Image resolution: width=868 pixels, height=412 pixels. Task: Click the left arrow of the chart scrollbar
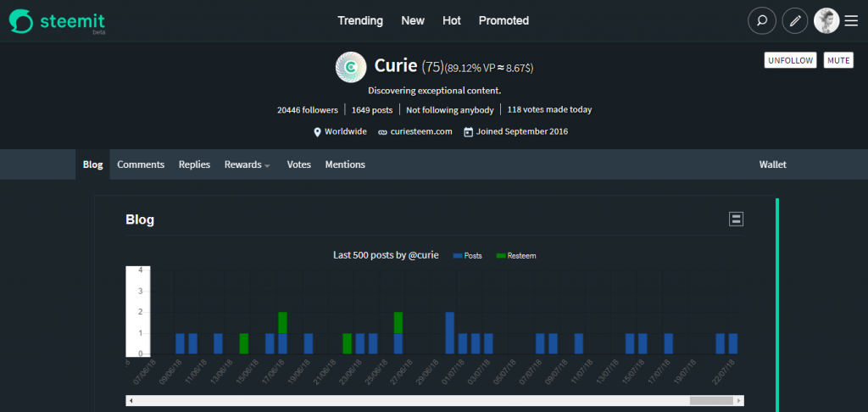pyautogui.click(x=131, y=400)
